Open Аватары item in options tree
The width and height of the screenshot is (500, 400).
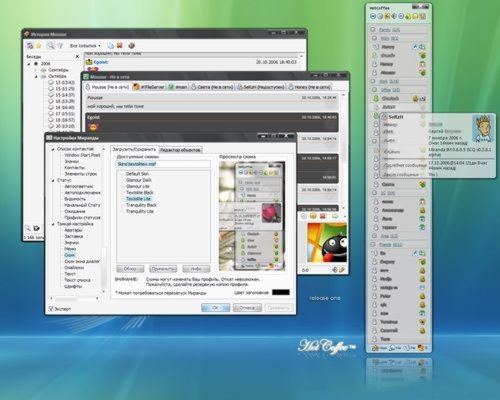[73, 230]
